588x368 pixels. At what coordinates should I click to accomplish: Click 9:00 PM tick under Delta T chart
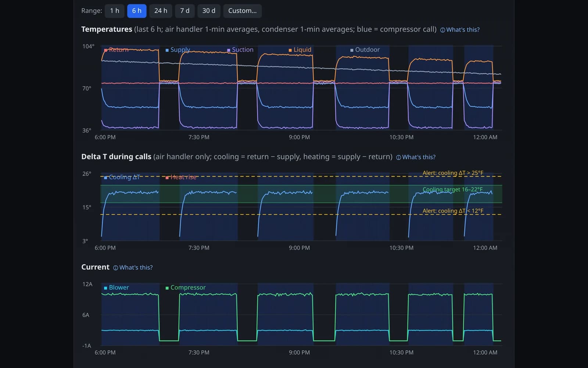(299, 248)
